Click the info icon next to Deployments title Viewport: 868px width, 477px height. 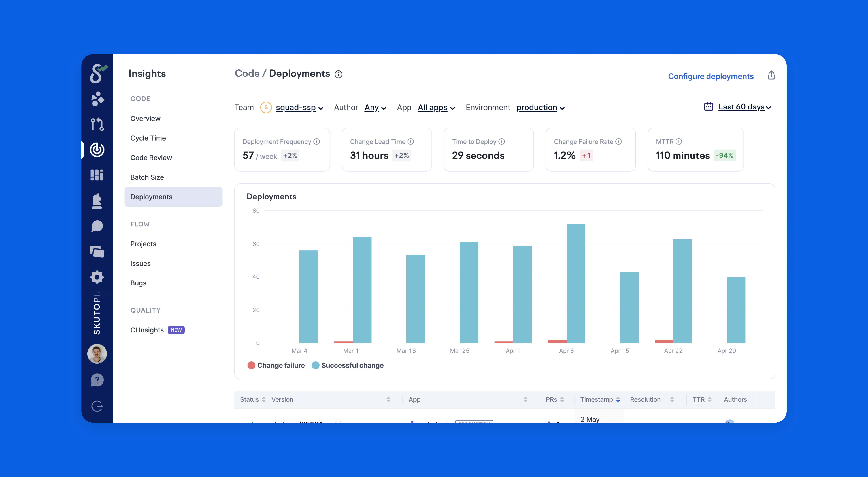pyautogui.click(x=338, y=74)
